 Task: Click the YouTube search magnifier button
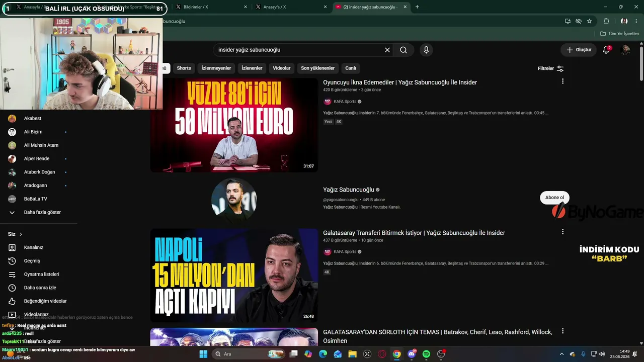pos(404,50)
